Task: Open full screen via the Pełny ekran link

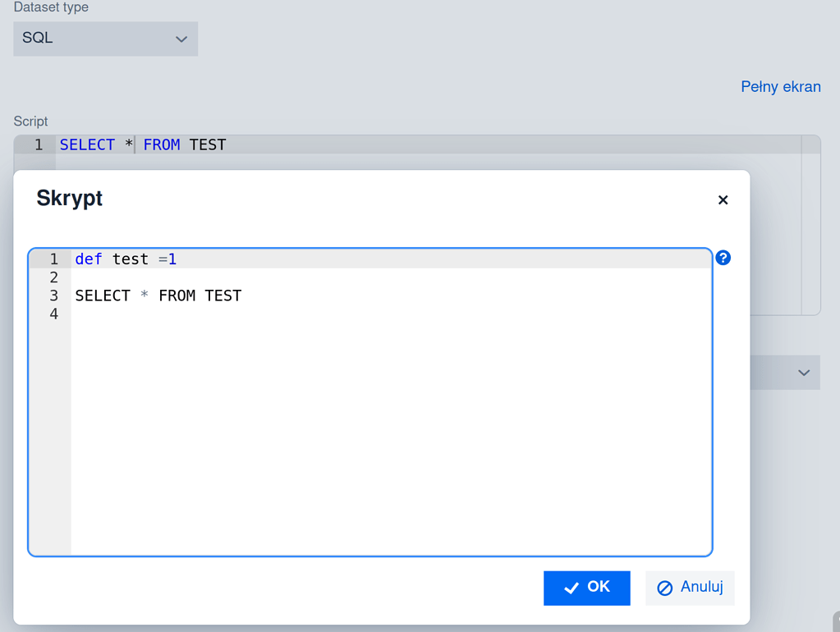Action: point(780,86)
